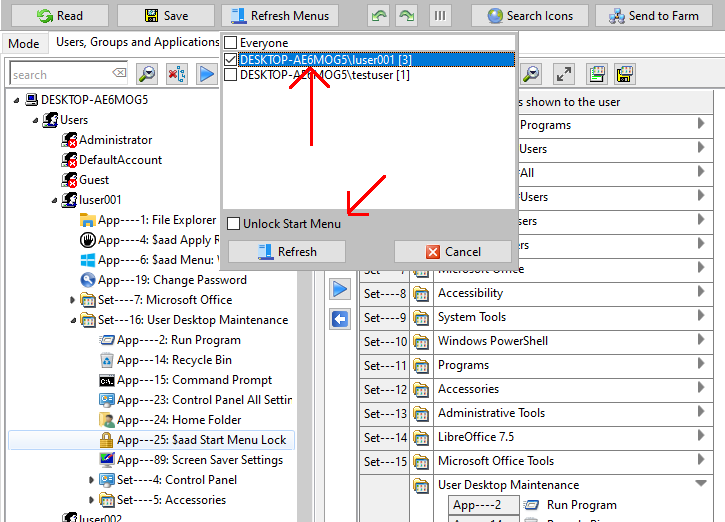Switch to the Mode tab
This screenshot has width=725, height=522.
(x=24, y=43)
